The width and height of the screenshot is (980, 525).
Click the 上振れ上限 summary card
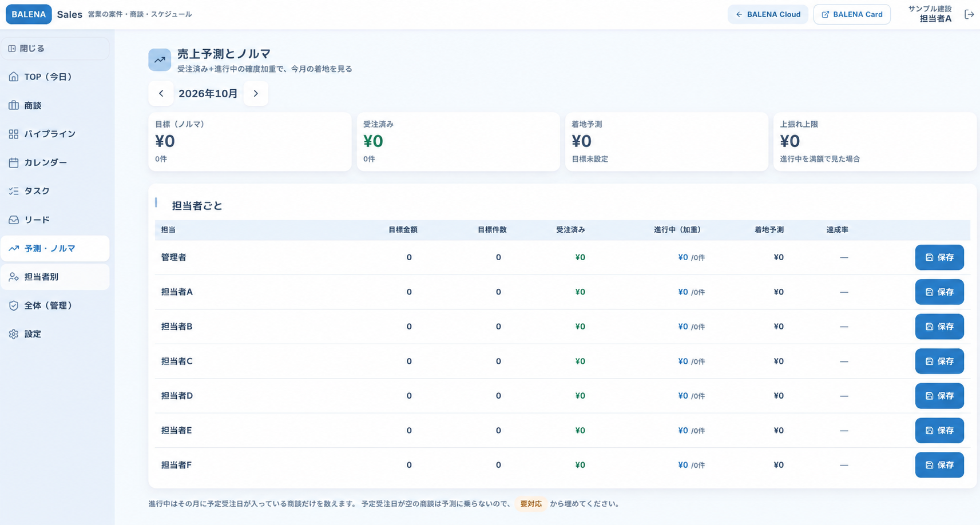tap(875, 141)
